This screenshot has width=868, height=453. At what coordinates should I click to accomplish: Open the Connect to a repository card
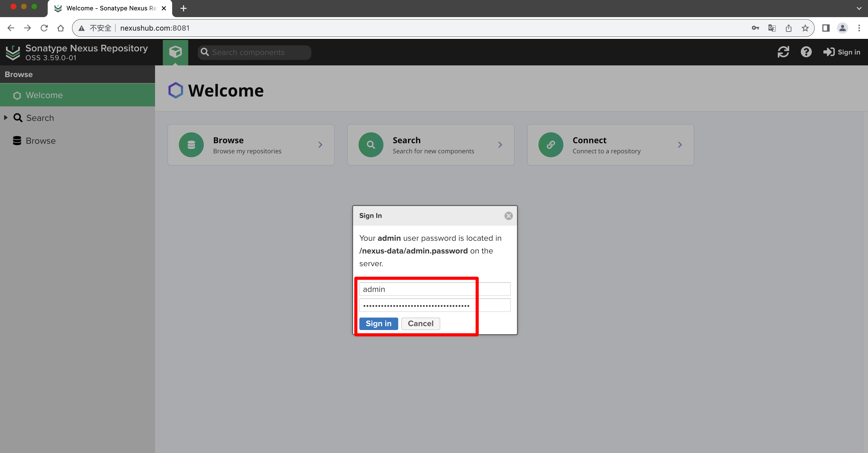[x=610, y=145]
